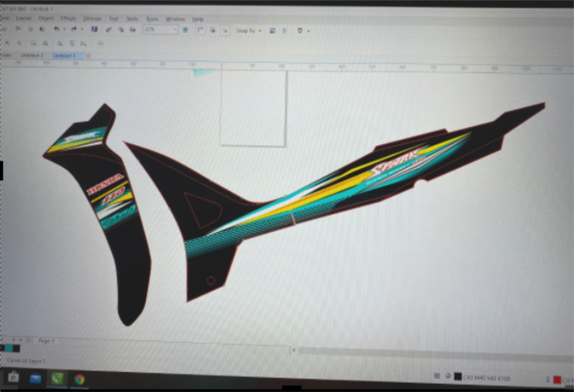Click the Import icon
This screenshot has width=574, height=392.
point(109,29)
